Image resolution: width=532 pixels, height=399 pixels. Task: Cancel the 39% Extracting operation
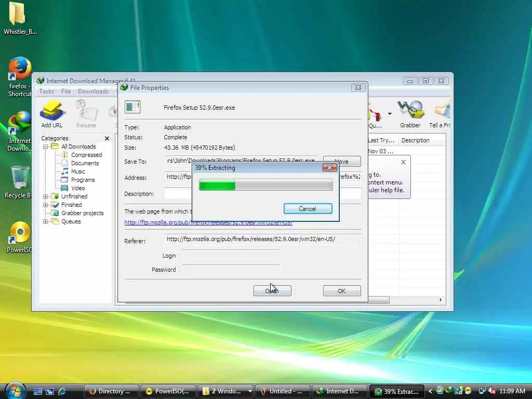308,209
